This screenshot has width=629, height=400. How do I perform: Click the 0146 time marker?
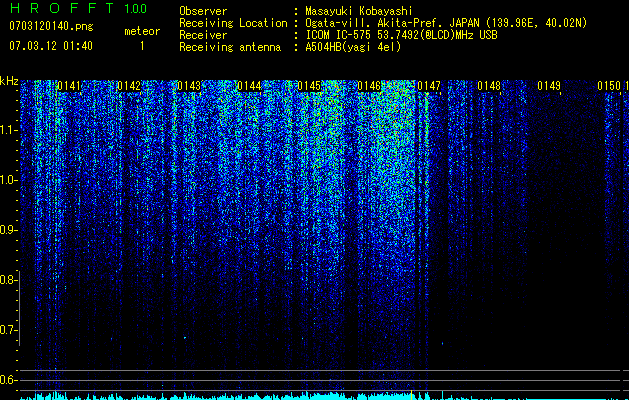[369, 86]
